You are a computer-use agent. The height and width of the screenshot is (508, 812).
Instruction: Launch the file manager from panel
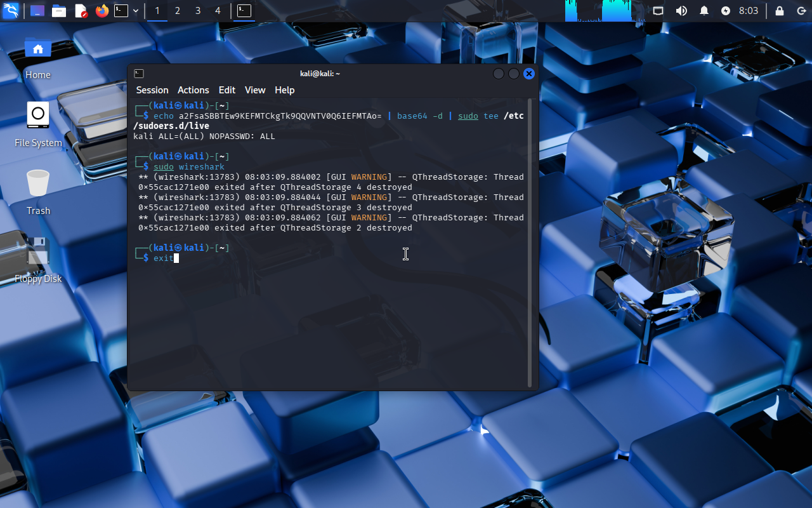point(59,11)
